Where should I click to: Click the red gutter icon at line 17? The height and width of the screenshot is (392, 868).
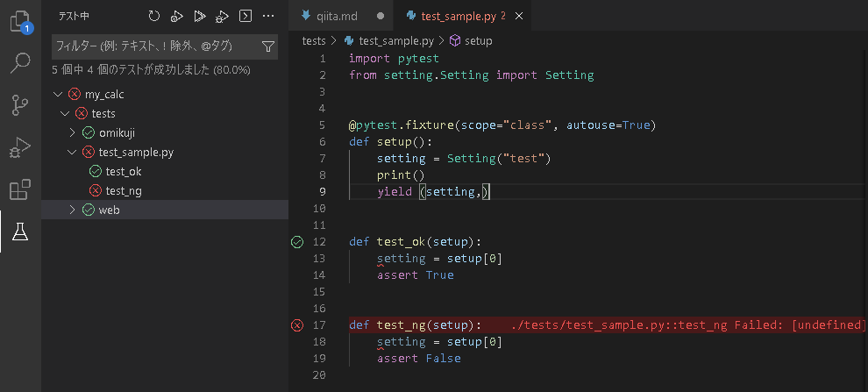pyautogui.click(x=297, y=325)
